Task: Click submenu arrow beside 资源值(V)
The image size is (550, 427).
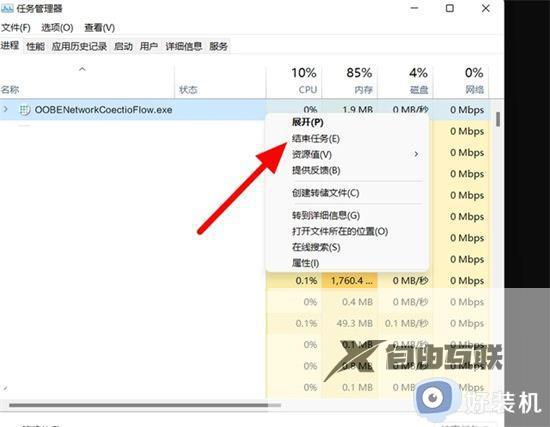Action: (416, 154)
